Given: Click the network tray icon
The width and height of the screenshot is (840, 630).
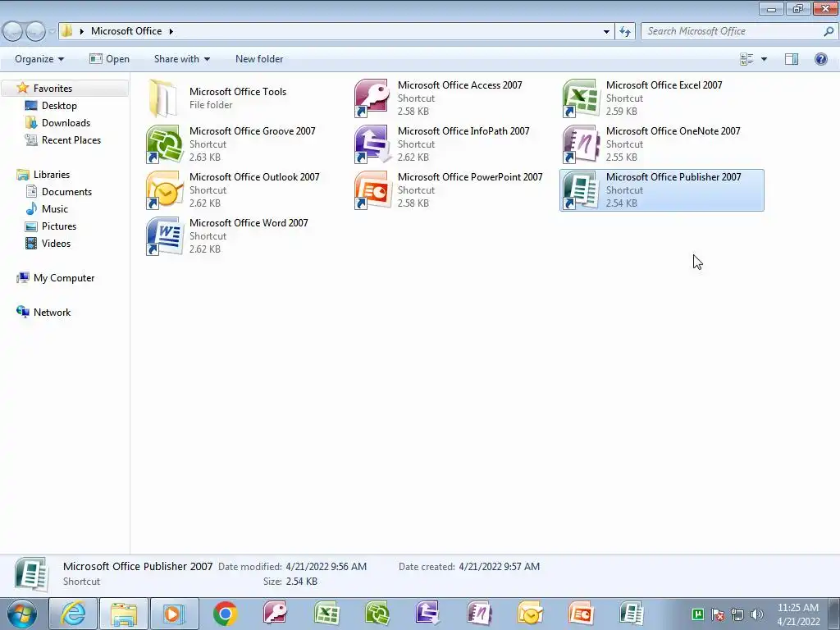Looking at the screenshot, I should point(737,614).
